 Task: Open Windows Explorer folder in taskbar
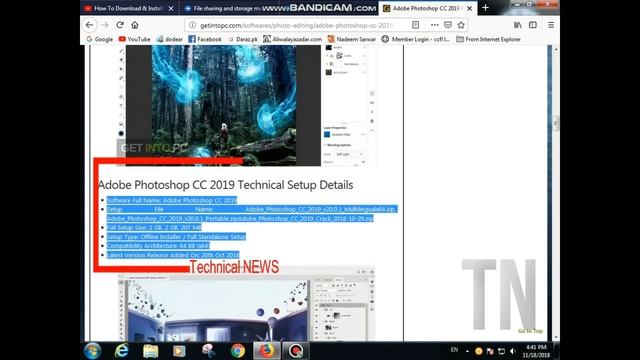(150, 351)
